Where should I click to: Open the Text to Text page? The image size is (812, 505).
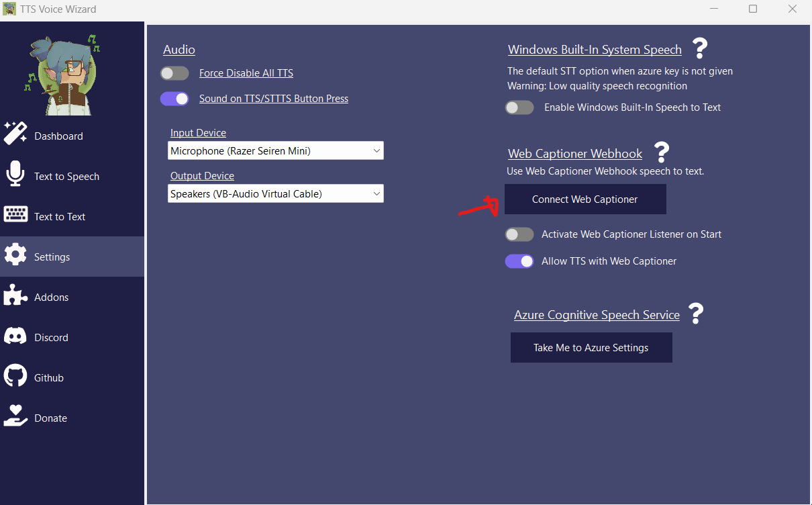click(72, 216)
